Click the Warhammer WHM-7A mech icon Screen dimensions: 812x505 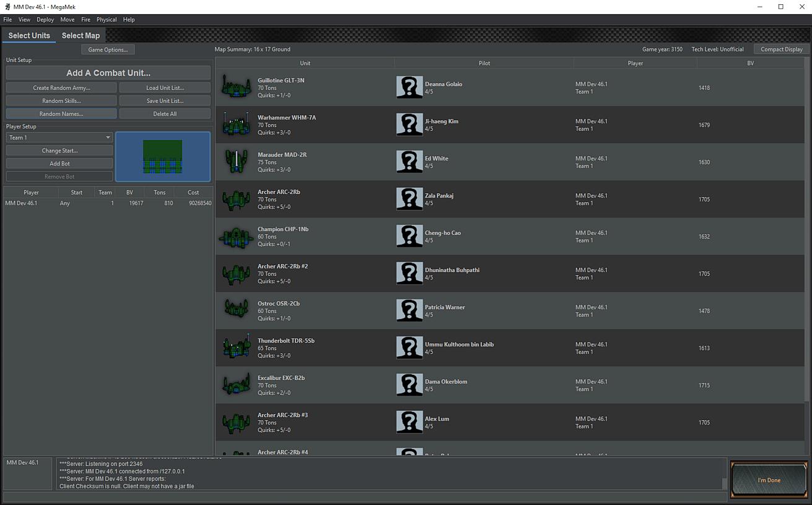coord(236,125)
